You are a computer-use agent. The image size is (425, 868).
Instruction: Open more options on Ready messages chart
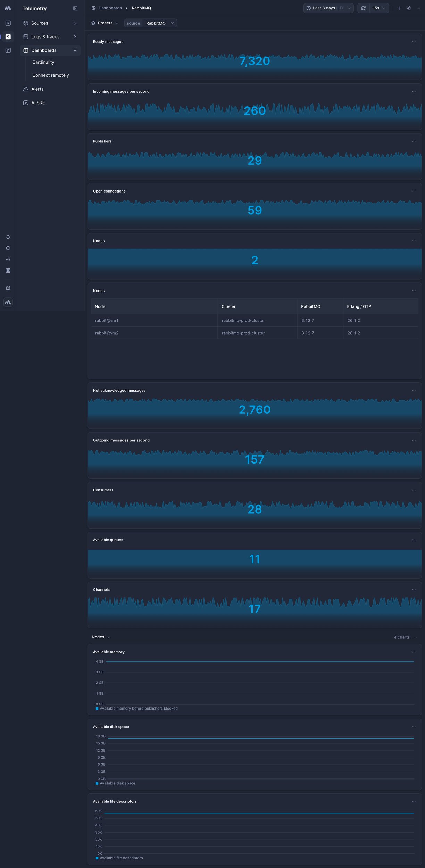click(x=414, y=42)
